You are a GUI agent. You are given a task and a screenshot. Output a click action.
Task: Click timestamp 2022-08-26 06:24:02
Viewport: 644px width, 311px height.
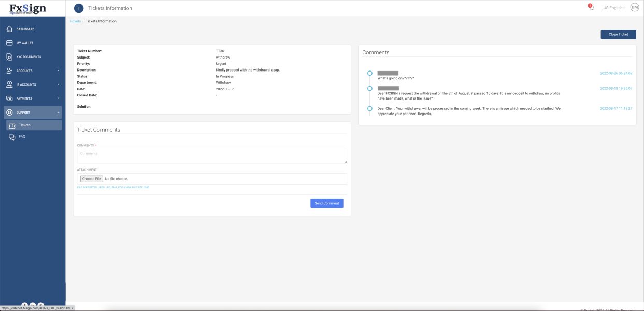(616, 73)
